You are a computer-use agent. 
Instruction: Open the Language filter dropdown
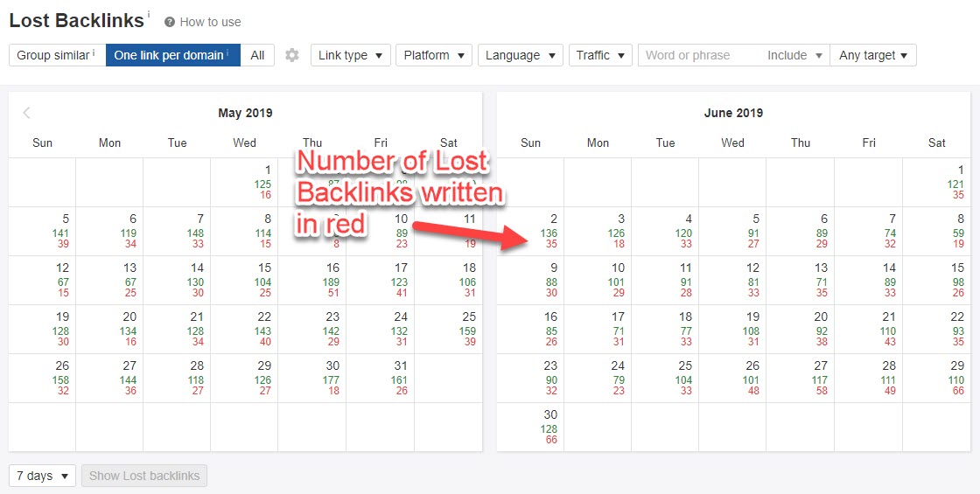520,55
